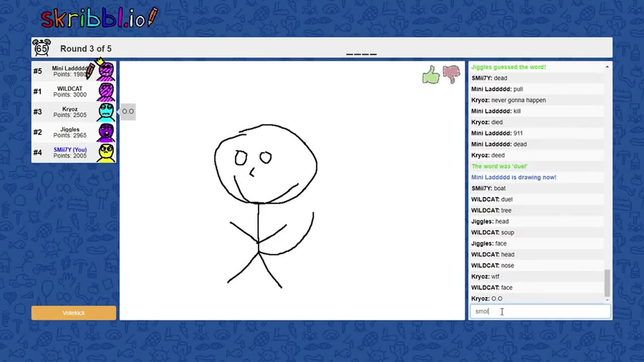Click 'The word was 'duel'' message
644x362 pixels.
tap(499, 166)
